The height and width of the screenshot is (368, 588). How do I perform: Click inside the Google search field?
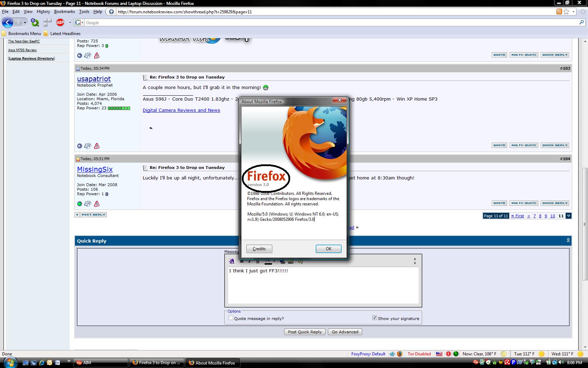tap(331, 22)
